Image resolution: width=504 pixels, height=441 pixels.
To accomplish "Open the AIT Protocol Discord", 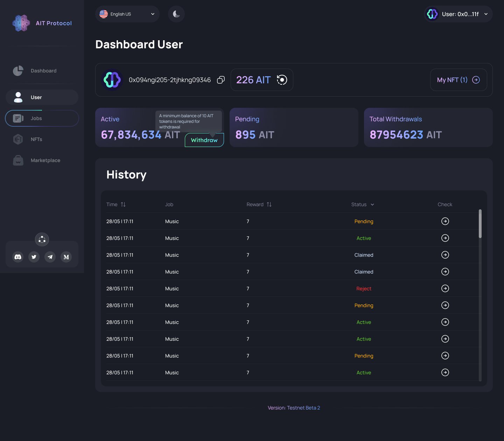I will point(18,257).
